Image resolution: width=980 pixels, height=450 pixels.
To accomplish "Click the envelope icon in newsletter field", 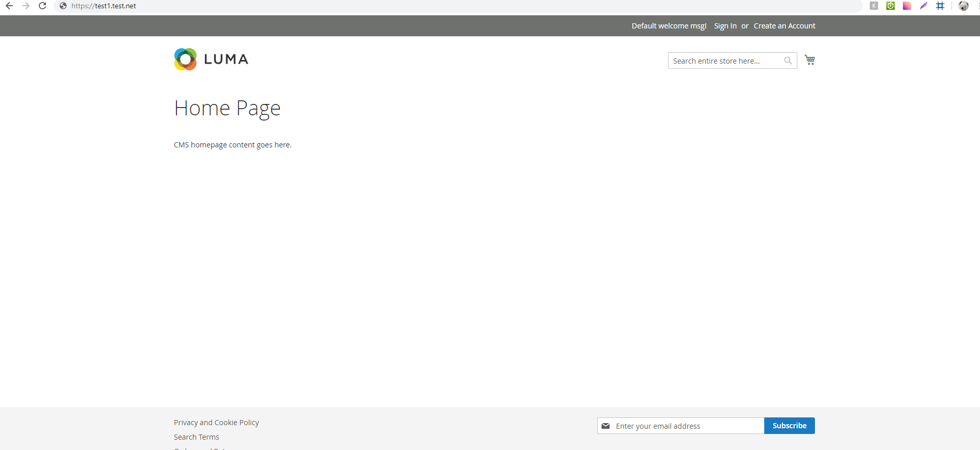I will [605, 426].
